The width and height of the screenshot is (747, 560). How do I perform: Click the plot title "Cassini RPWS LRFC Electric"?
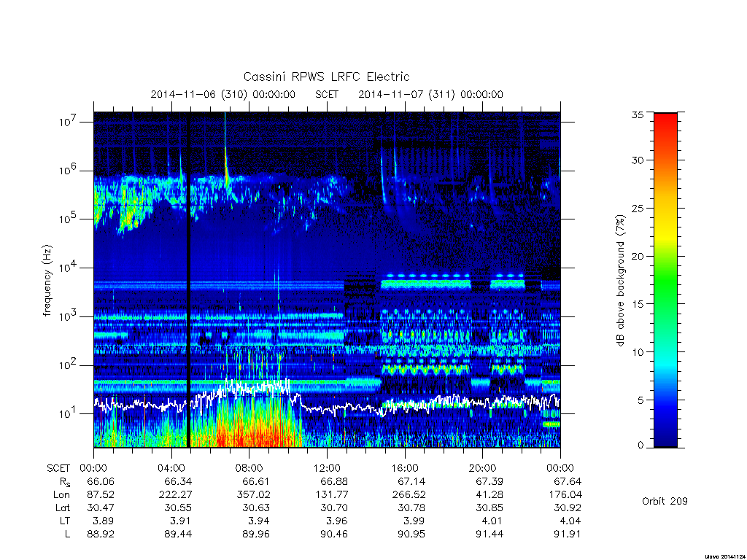click(326, 77)
